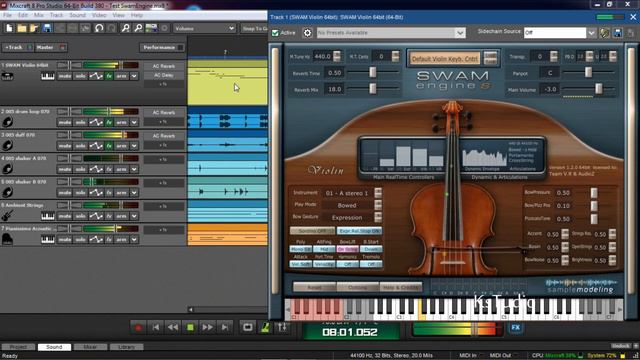Click the Go to End transport button

coord(224,327)
